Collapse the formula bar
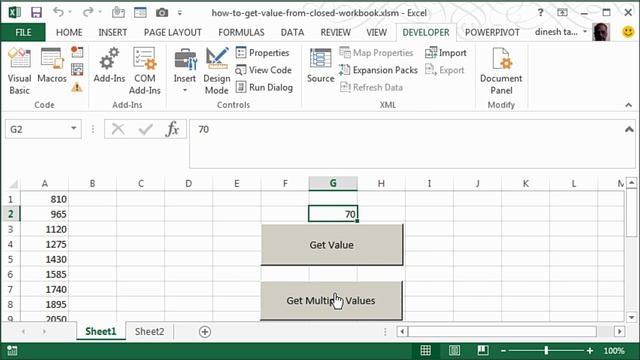Viewport: 640px width, 360px height. click(629, 130)
